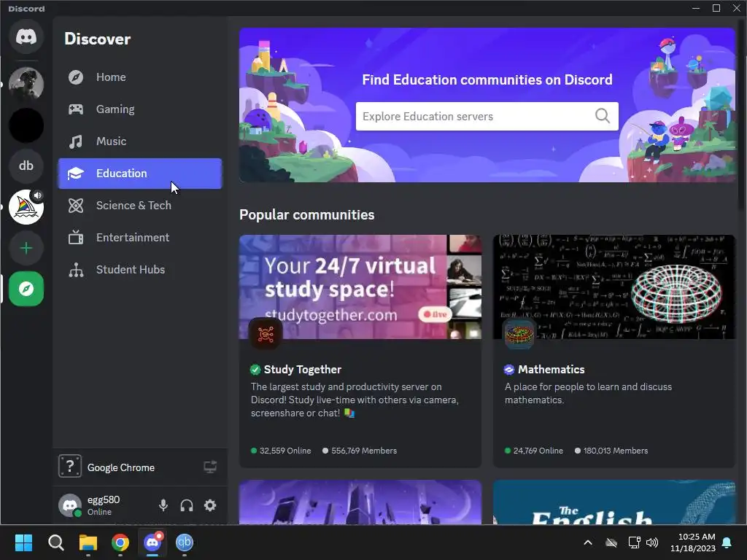The image size is (747, 560).
Task: Click '24,769 Online' count
Action: click(538, 451)
